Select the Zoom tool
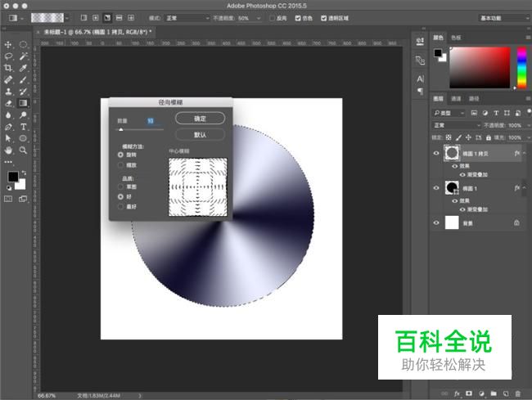Image resolution: width=532 pixels, height=400 pixels. [23, 150]
